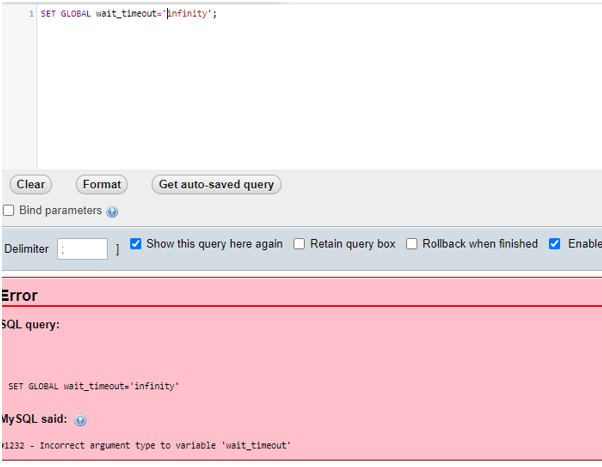Image resolution: width=602 pixels, height=467 pixels.
Task: Check Rollback when finished option
Action: click(x=412, y=244)
